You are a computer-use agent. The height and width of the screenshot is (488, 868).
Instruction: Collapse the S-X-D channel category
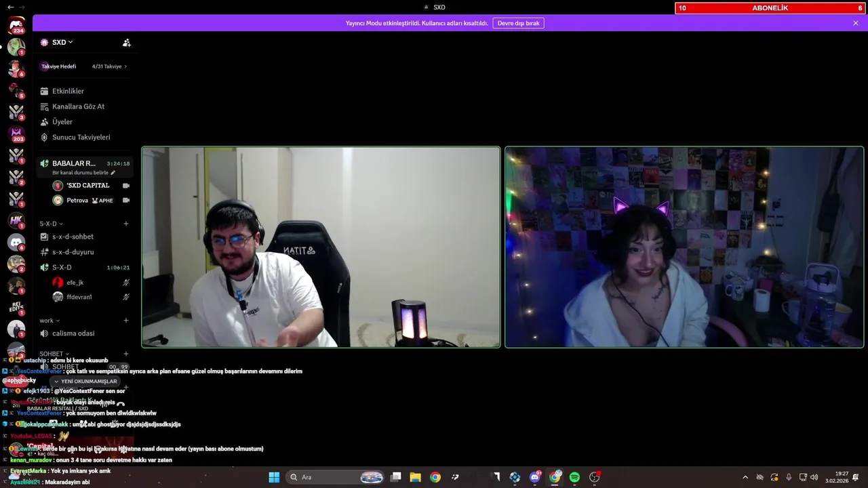click(51, 224)
